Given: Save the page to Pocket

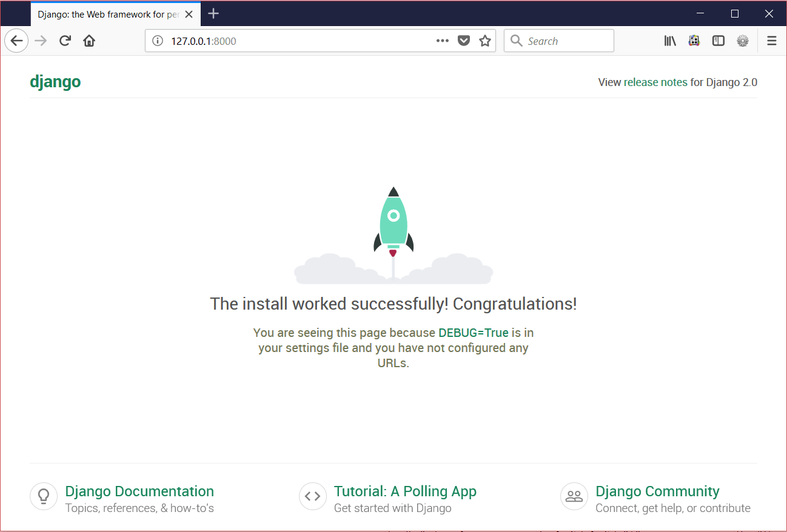Looking at the screenshot, I should (x=464, y=41).
